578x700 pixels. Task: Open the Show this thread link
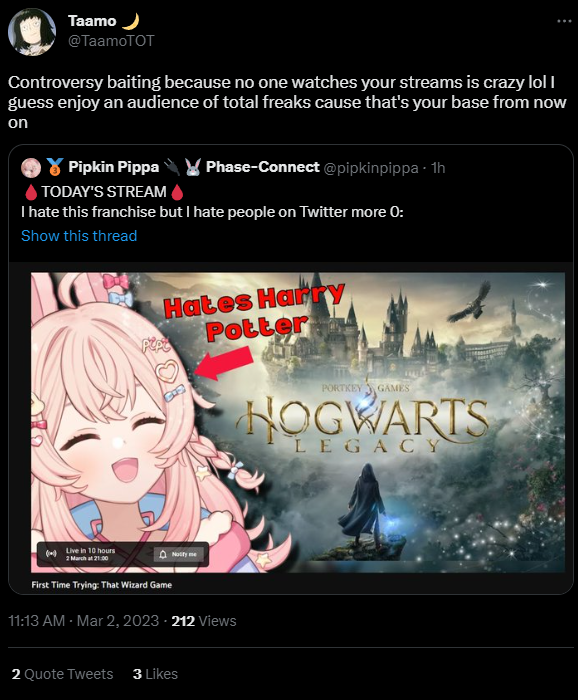tap(79, 236)
